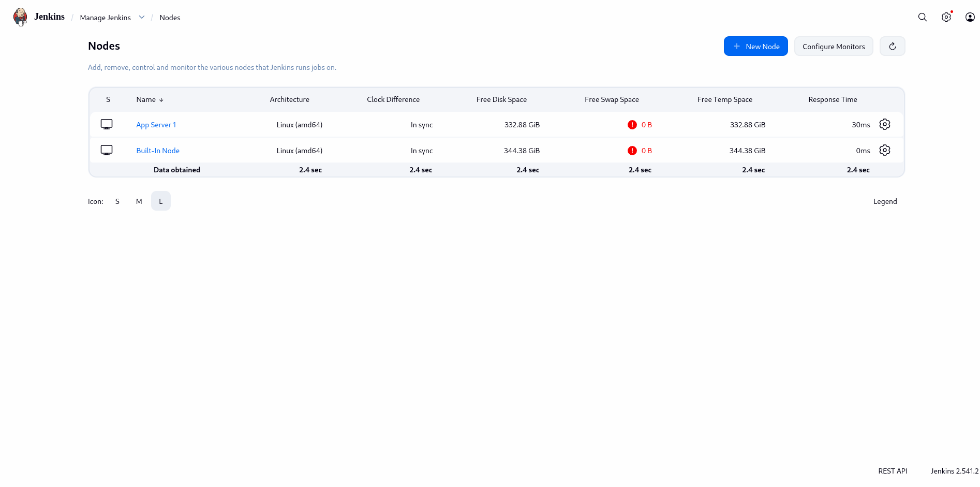This screenshot has width=980, height=487.
Task: Open the App Server 1 configure gear
Action: [884, 125]
